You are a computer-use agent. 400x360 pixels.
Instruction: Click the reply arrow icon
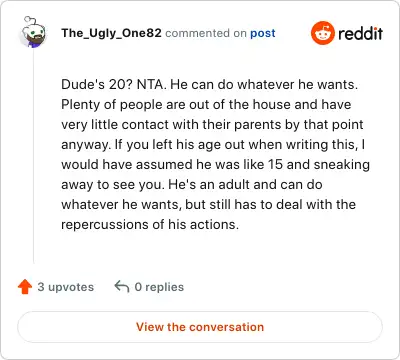(x=122, y=286)
